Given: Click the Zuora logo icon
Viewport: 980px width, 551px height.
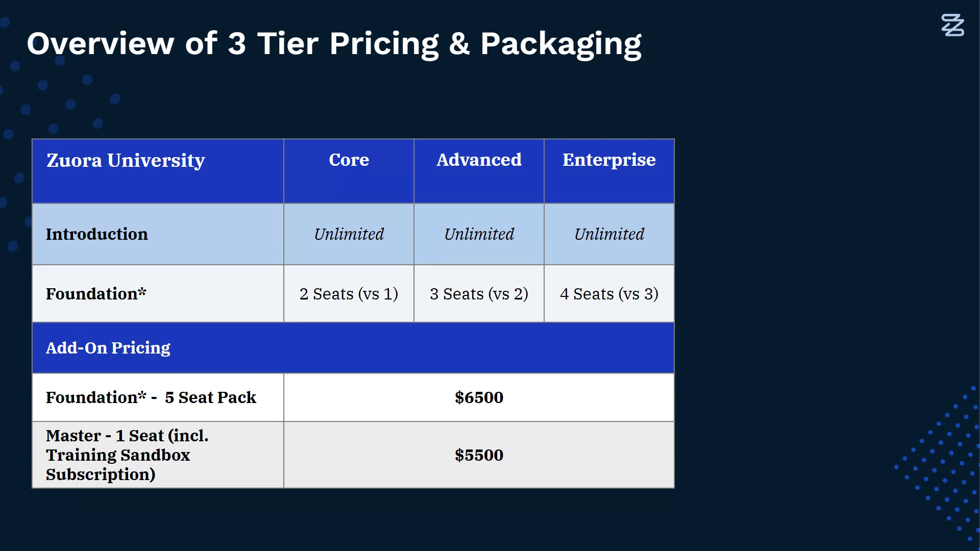Looking at the screenshot, I should [952, 26].
